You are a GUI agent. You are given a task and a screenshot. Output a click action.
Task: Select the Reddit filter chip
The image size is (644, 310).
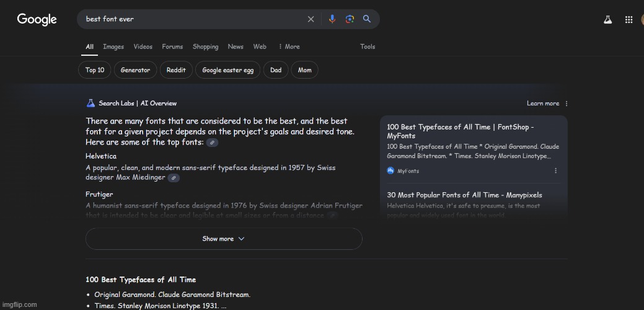(x=176, y=70)
